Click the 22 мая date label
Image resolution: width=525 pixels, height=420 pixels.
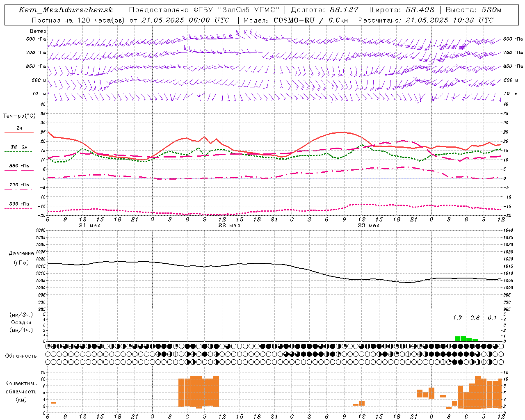(229, 226)
